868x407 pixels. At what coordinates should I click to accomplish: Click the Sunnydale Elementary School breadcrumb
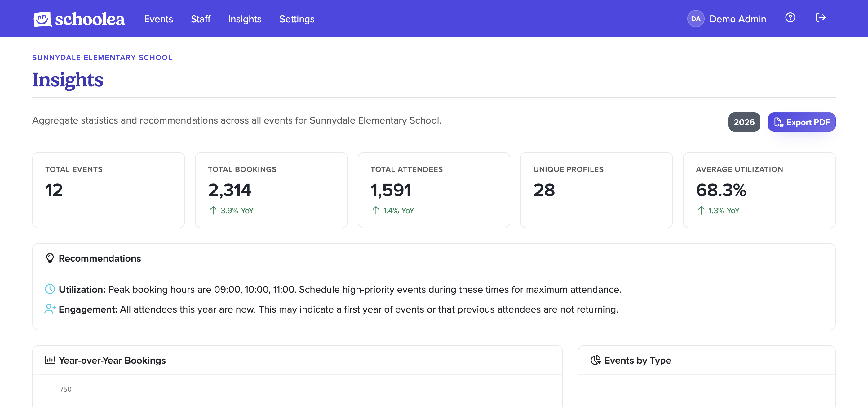pos(102,58)
